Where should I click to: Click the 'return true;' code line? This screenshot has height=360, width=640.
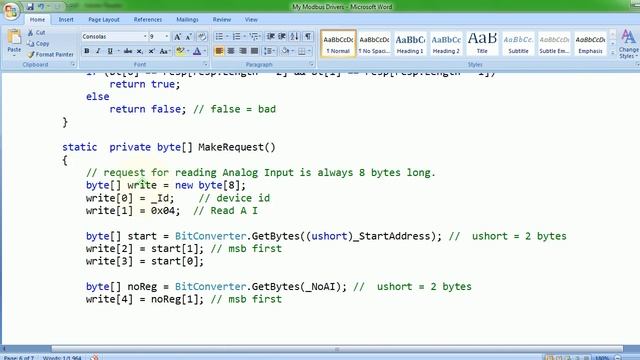click(144, 84)
